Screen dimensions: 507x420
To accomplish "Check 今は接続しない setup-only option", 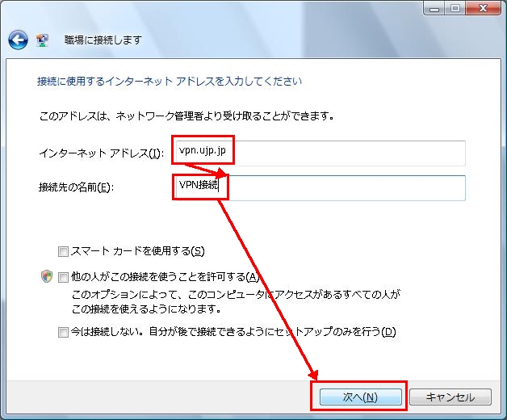I will point(63,332).
